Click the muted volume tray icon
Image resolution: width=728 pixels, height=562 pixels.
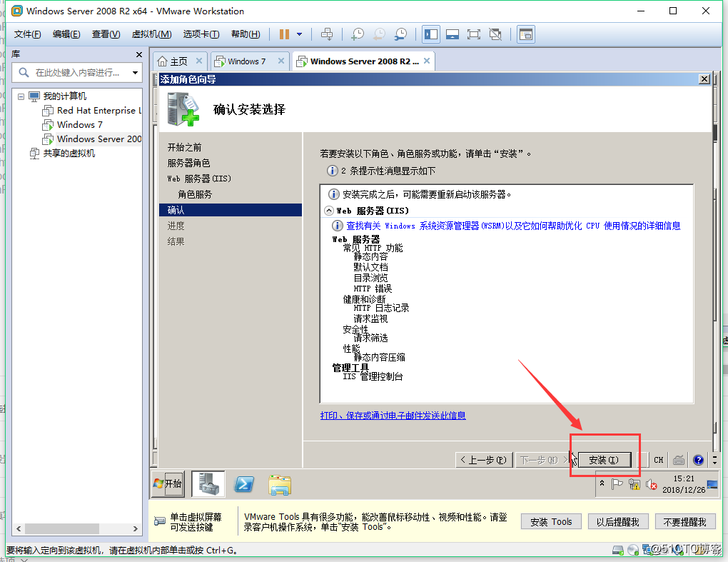(x=652, y=485)
